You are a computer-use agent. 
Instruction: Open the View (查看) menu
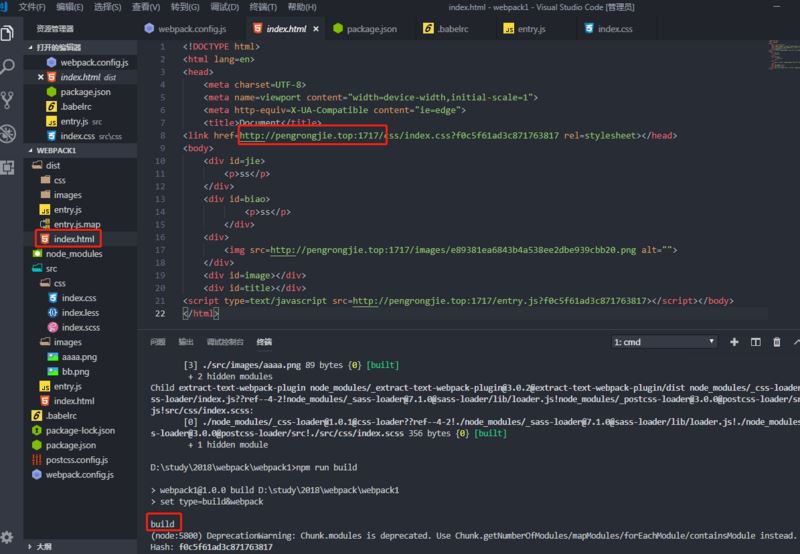pos(146,7)
